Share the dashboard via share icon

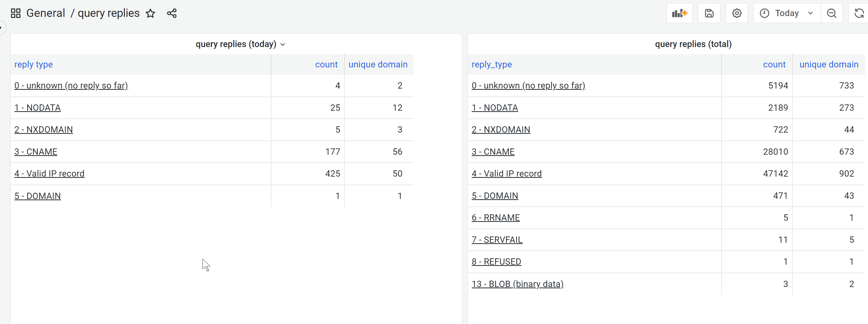[x=171, y=14]
